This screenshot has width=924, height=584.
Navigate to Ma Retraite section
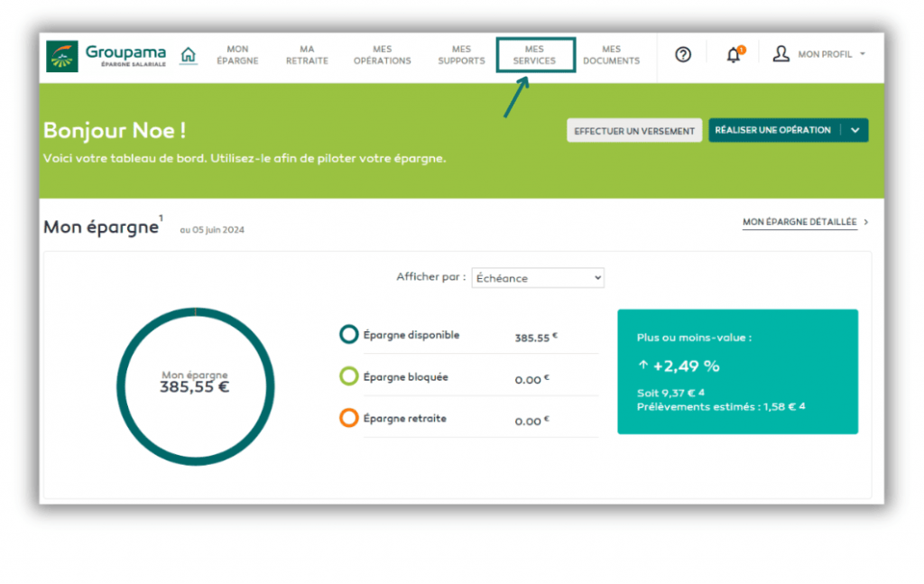[x=307, y=55]
